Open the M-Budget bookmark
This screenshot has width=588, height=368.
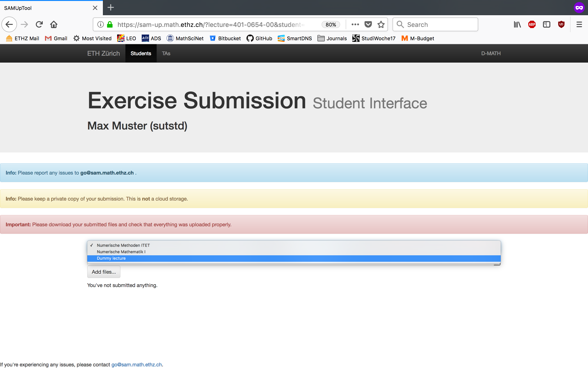coord(418,38)
